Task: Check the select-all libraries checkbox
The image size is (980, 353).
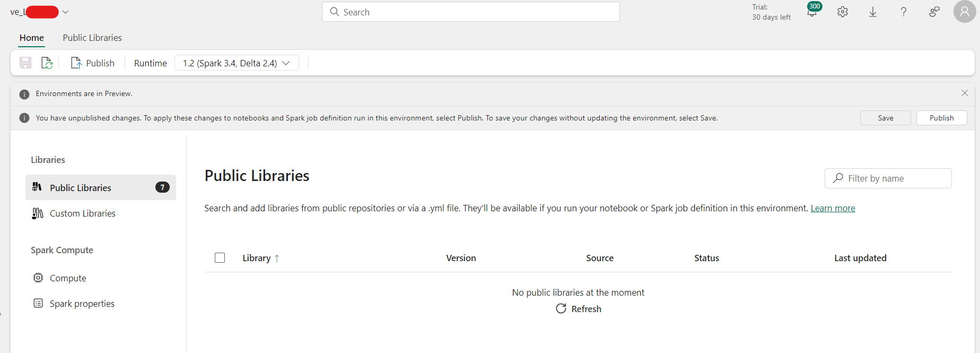Action: 220,258
